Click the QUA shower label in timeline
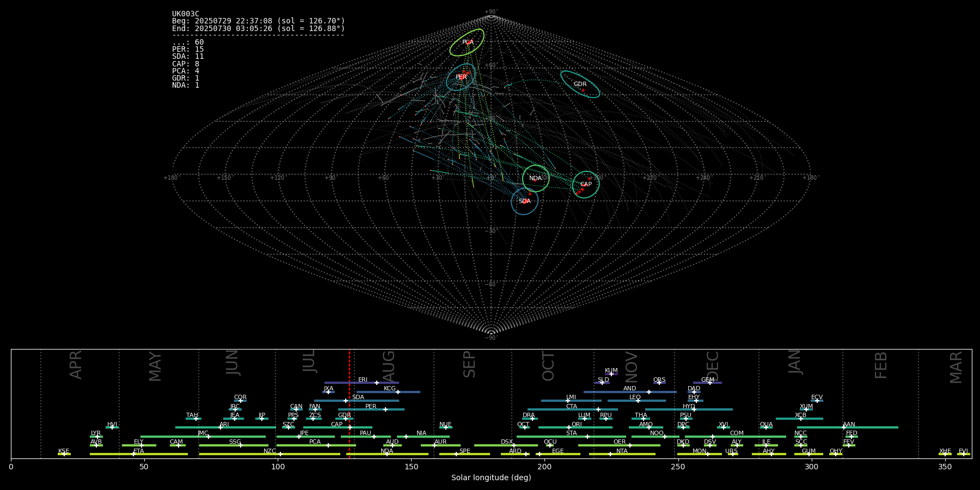This screenshot has width=980, height=490. click(x=766, y=425)
